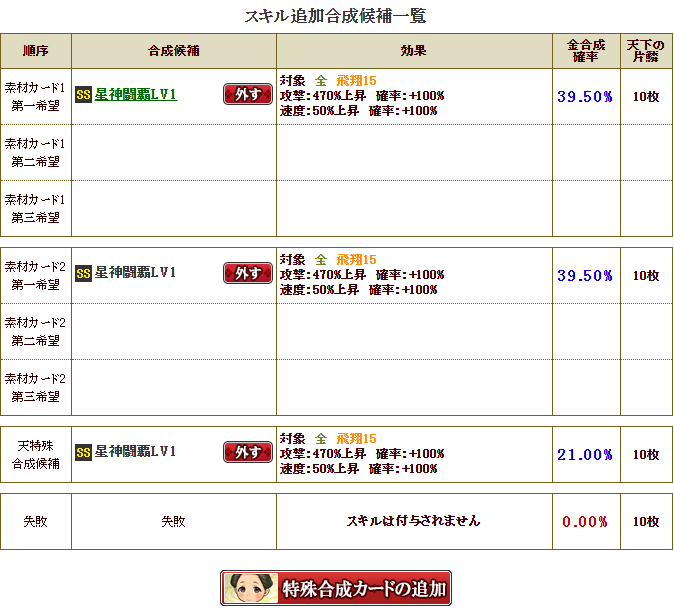Click the character portrait on 特殊合成カードの追加 button
This screenshot has height=612, width=674.
pos(251,588)
